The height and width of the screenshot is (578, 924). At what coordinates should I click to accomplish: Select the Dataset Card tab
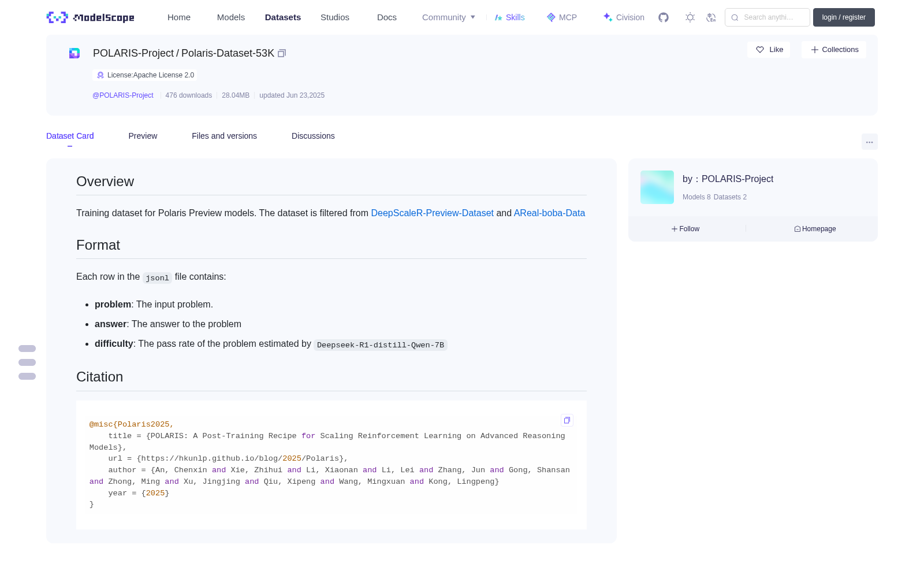(x=70, y=136)
